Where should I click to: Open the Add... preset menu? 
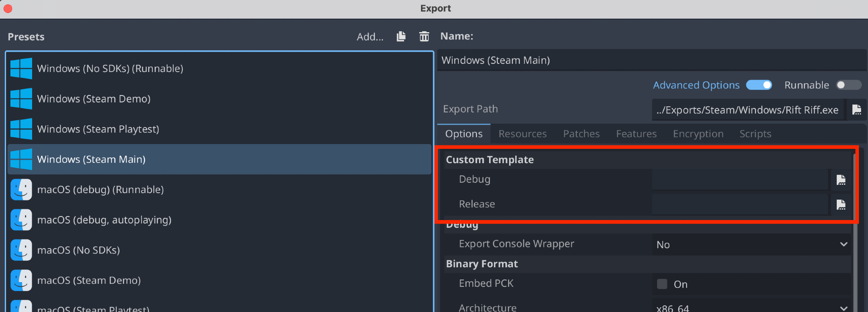click(370, 37)
